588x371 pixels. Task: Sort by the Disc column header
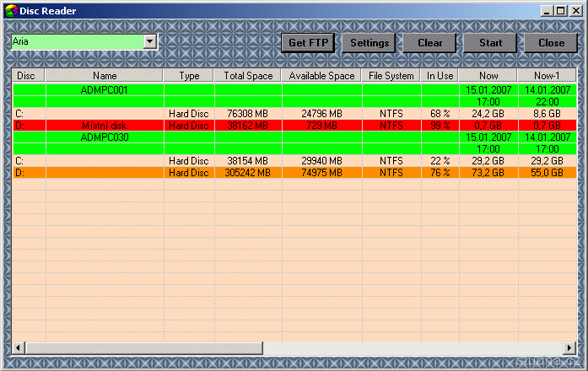pyautogui.click(x=29, y=76)
